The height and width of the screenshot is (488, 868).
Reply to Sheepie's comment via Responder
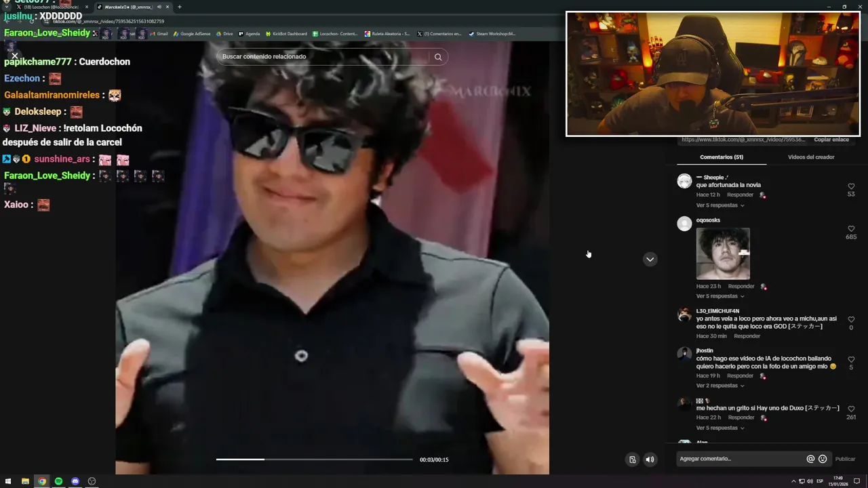[740, 195]
